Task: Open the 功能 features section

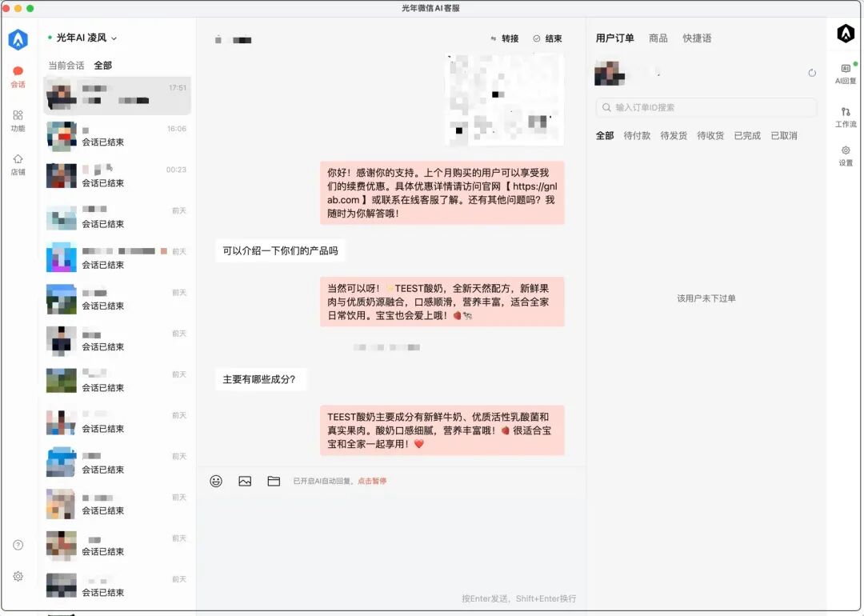Action: [18, 121]
